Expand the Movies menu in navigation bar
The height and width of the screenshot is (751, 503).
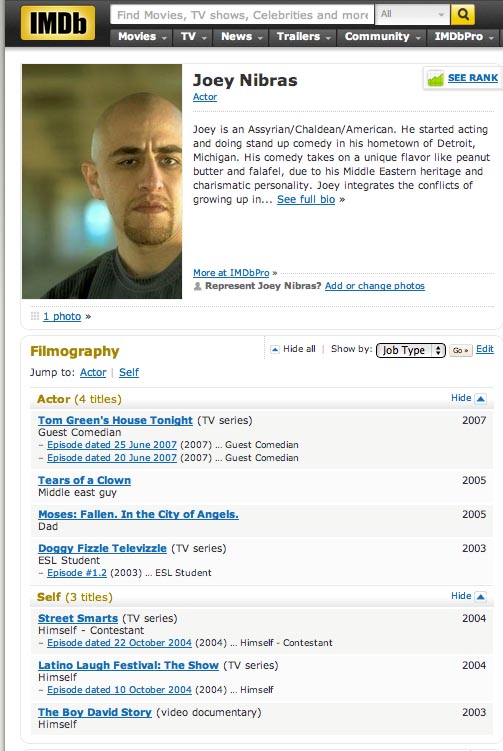(142, 37)
